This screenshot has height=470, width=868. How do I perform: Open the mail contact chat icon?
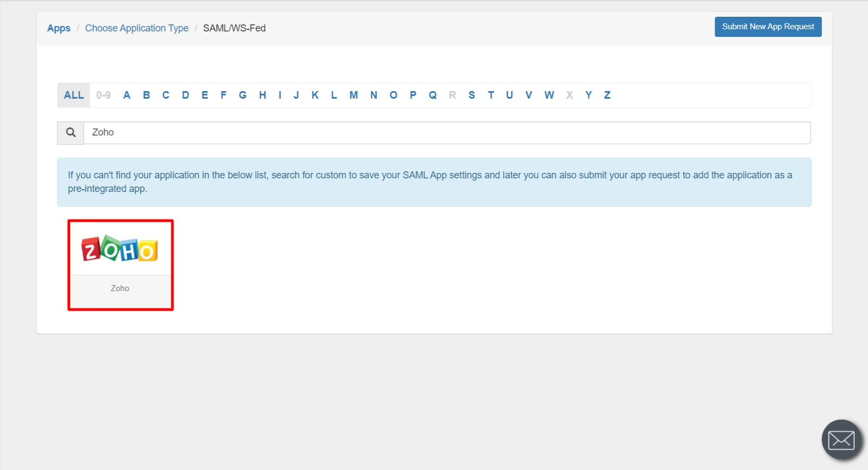841,440
